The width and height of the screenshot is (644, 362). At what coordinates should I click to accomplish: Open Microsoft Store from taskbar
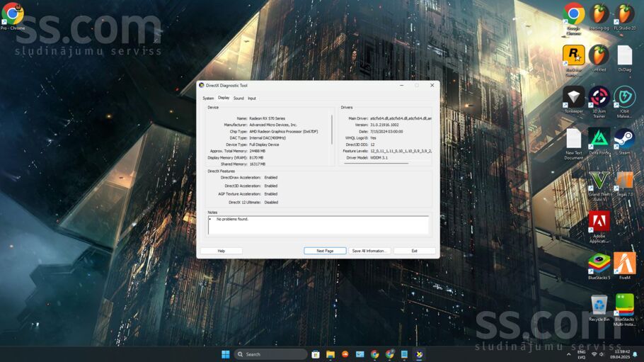pyautogui.click(x=316, y=354)
